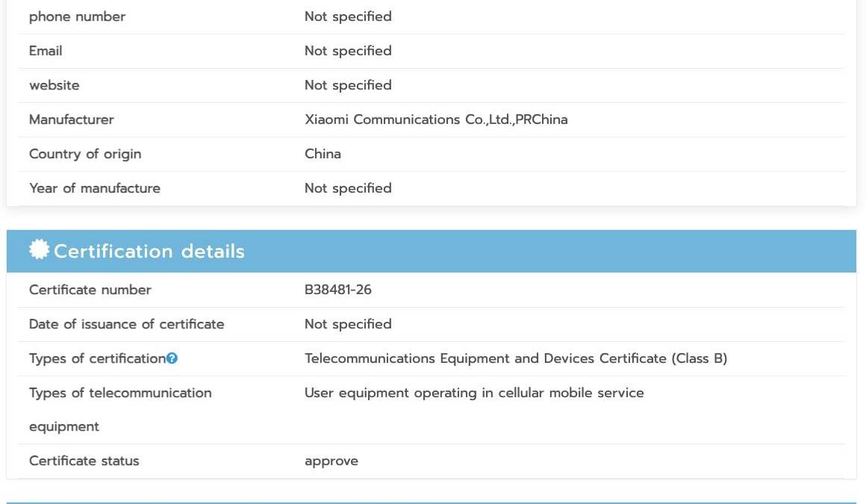Screen dimensions: 866x504
Task: Select certificate number B38481-26
Action: click(x=338, y=290)
